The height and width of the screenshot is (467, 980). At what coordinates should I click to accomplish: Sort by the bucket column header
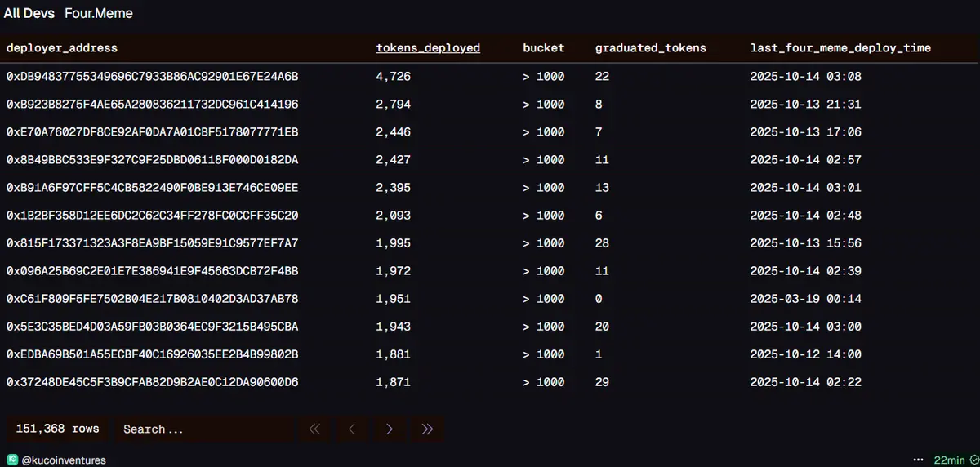(544, 48)
